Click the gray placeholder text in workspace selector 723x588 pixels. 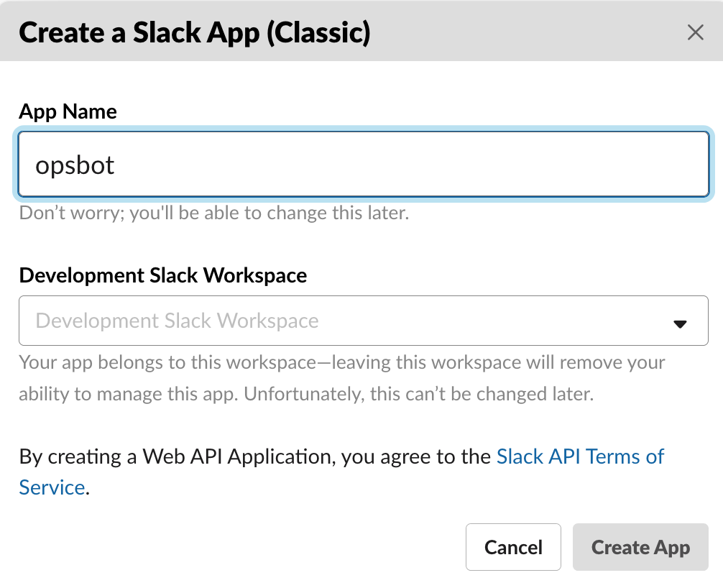(x=177, y=321)
